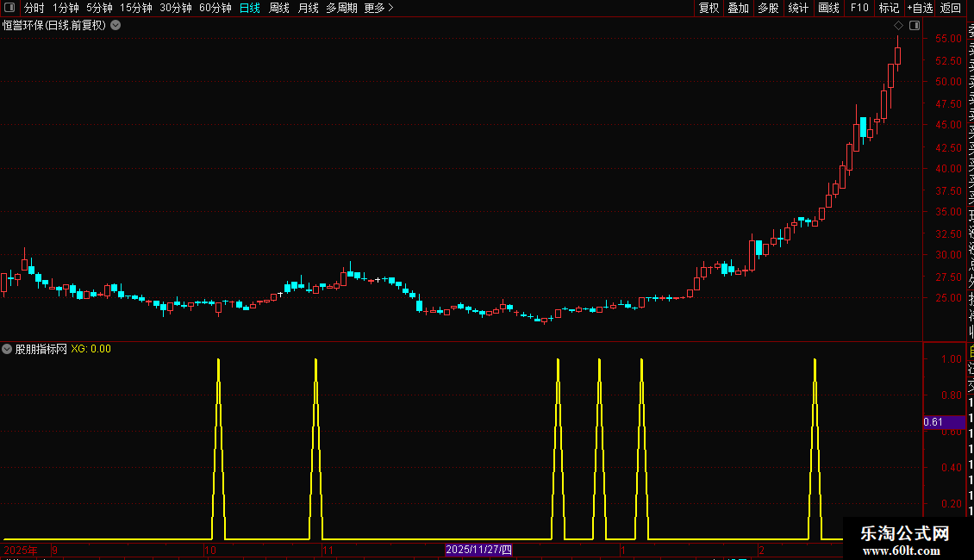This screenshot has height=560, width=974.
Task: Switch to 月线 monthly chart
Action: pyautogui.click(x=308, y=8)
